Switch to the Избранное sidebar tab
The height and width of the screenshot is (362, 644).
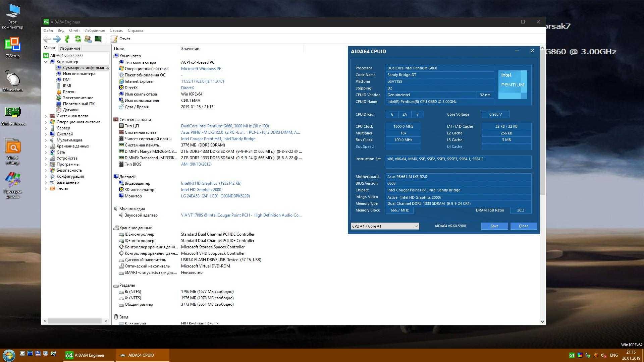(x=70, y=48)
